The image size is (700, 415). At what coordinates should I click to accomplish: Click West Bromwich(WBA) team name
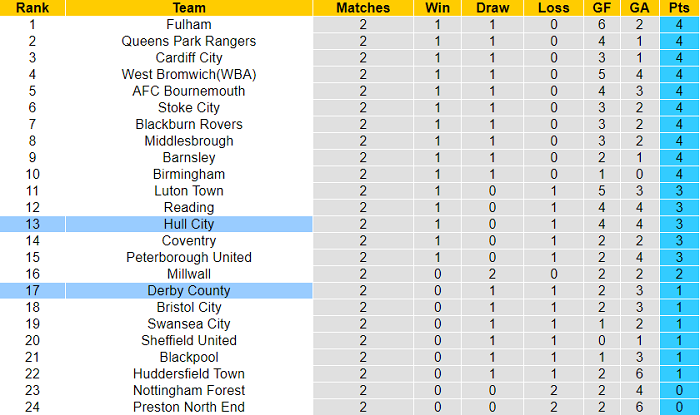(x=188, y=74)
